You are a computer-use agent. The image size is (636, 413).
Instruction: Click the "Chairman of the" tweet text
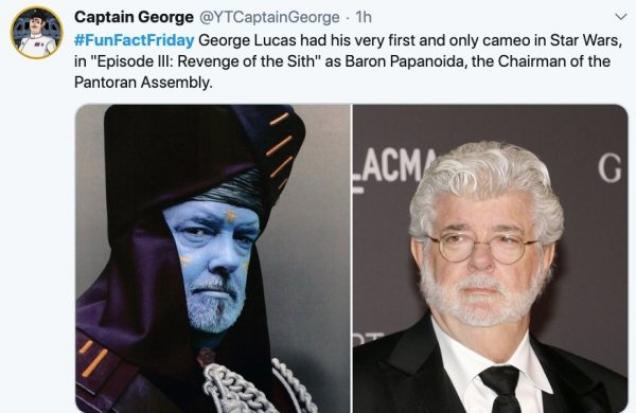tap(554, 62)
